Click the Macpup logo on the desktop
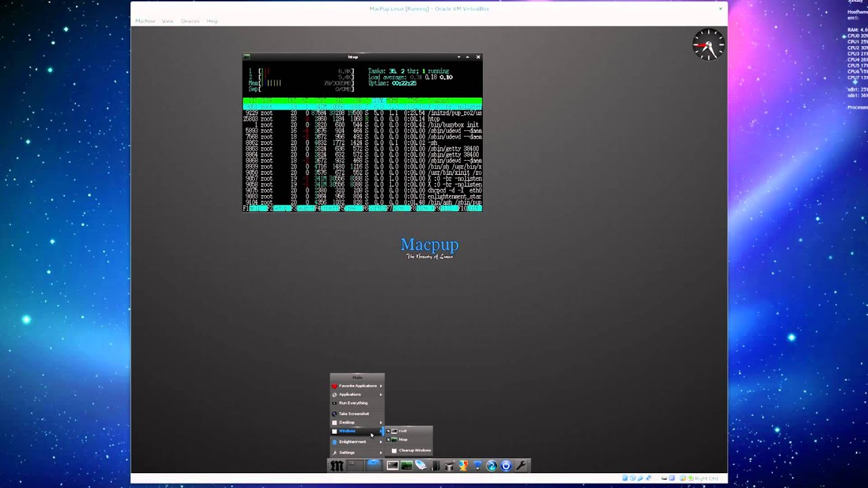This screenshot has width=868, height=488. pyautogui.click(x=429, y=247)
